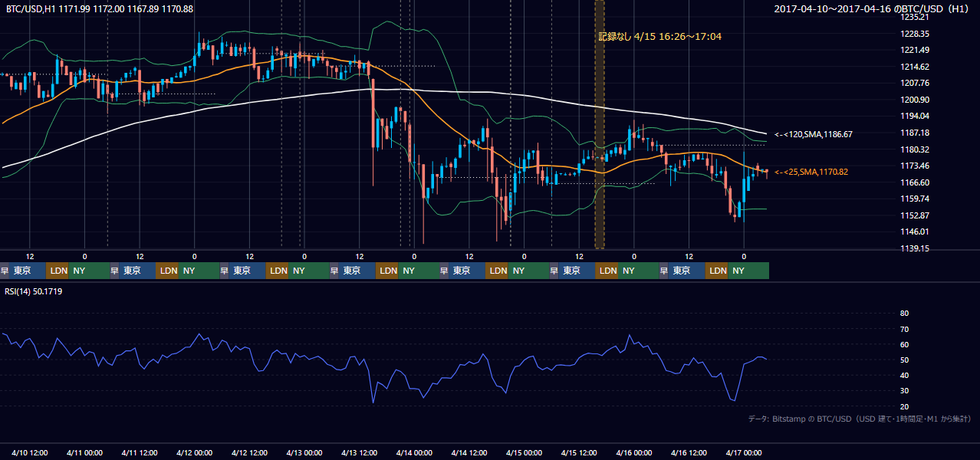The image size is (980, 460).
Task: Click the 4/13 12:00 date label
Action: pyautogui.click(x=360, y=452)
